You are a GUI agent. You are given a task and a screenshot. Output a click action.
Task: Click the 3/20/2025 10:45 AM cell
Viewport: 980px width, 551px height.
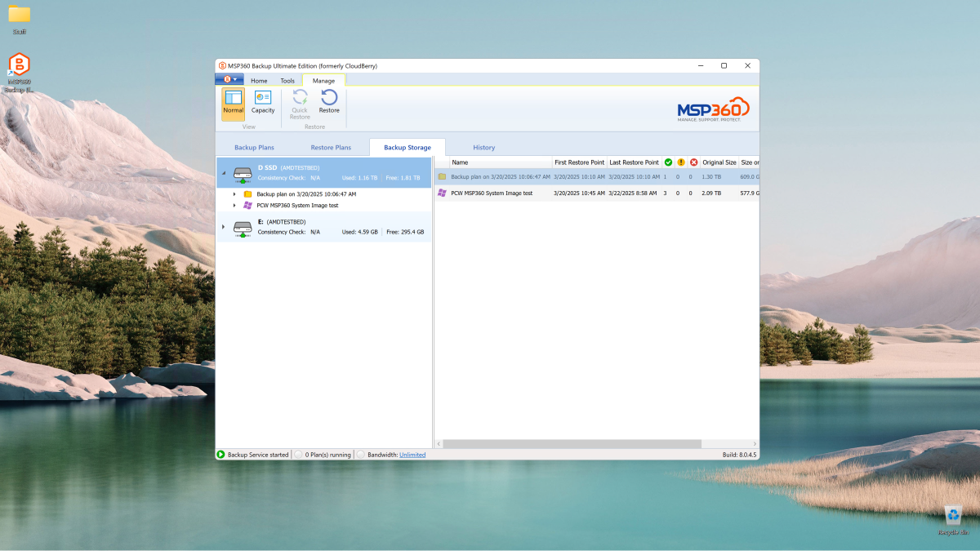click(x=579, y=193)
